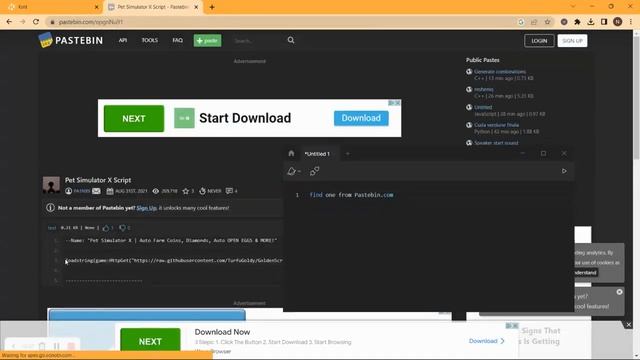Open the fourth public paste link
The height and width of the screenshot is (360, 640).
(x=496, y=125)
